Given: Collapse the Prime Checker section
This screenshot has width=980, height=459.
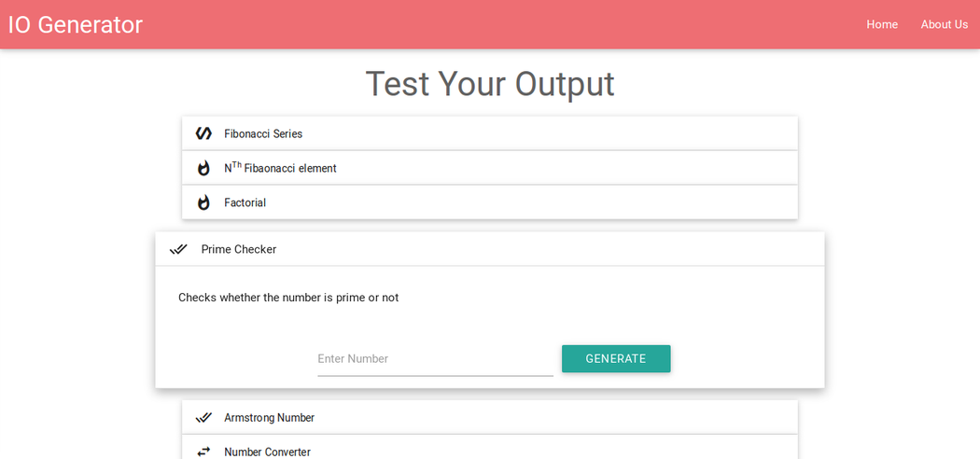Looking at the screenshot, I should pyautogui.click(x=489, y=249).
